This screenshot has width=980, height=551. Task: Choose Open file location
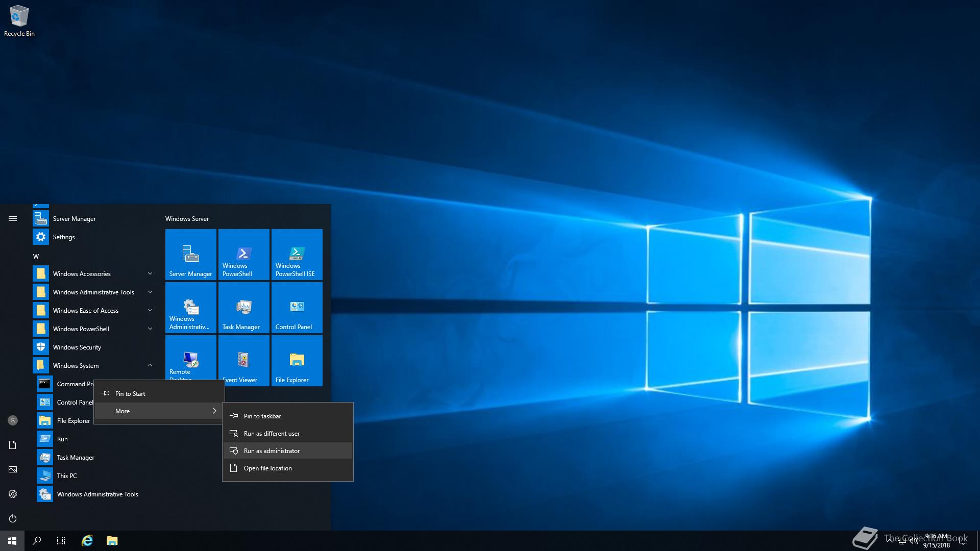point(288,468)
